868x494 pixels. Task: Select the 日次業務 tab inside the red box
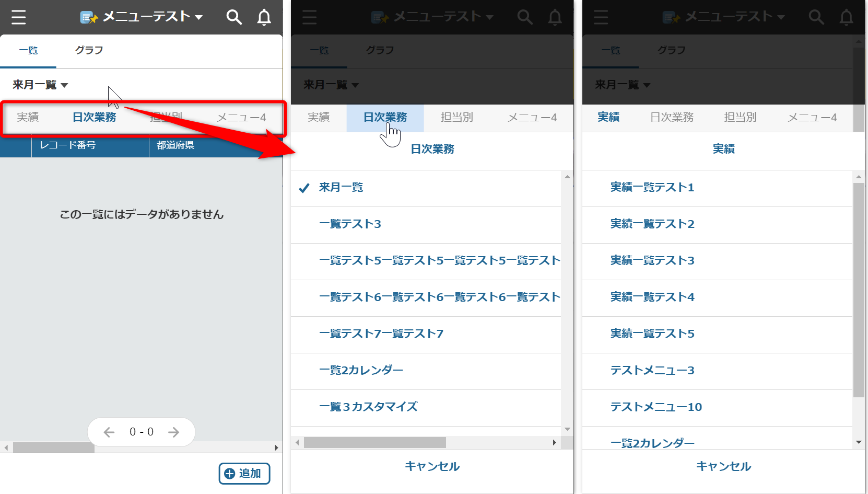(94, 117)
